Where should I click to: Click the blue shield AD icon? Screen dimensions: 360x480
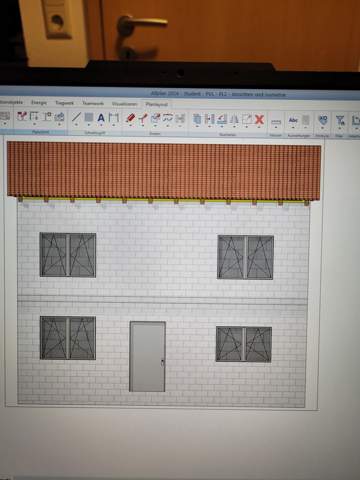(x=323, y=120)
